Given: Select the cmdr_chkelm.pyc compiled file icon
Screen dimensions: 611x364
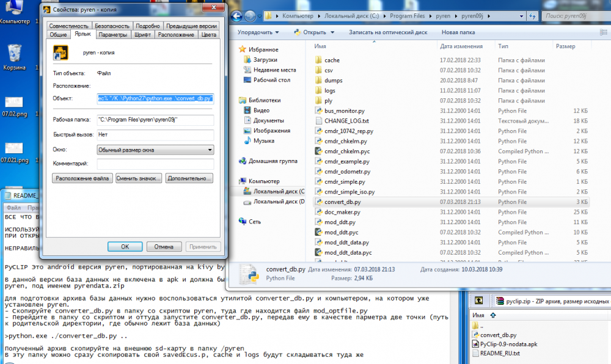Looking at the screenshot, I should tap(319, 151).
